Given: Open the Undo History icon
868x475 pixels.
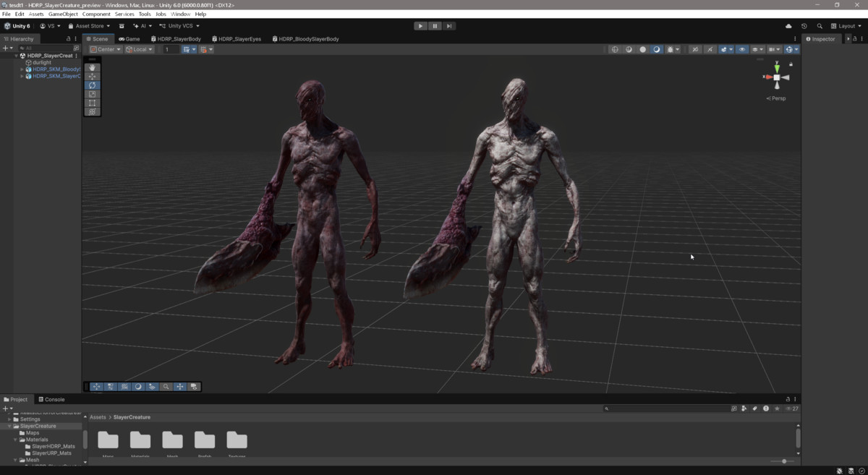Looking at the screenshot, I should (x=804, y=26).
